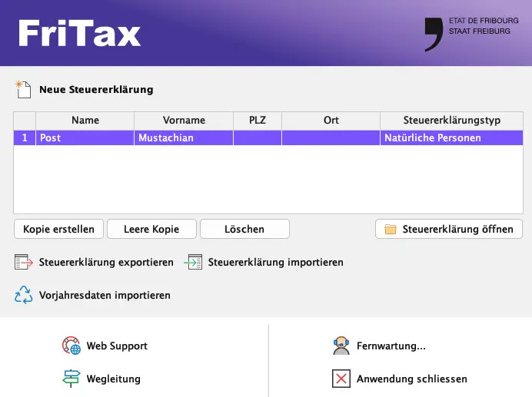This screenshot has width=532, height=397.
Task: Select the cell reading Post
Action: pos(85,138)
